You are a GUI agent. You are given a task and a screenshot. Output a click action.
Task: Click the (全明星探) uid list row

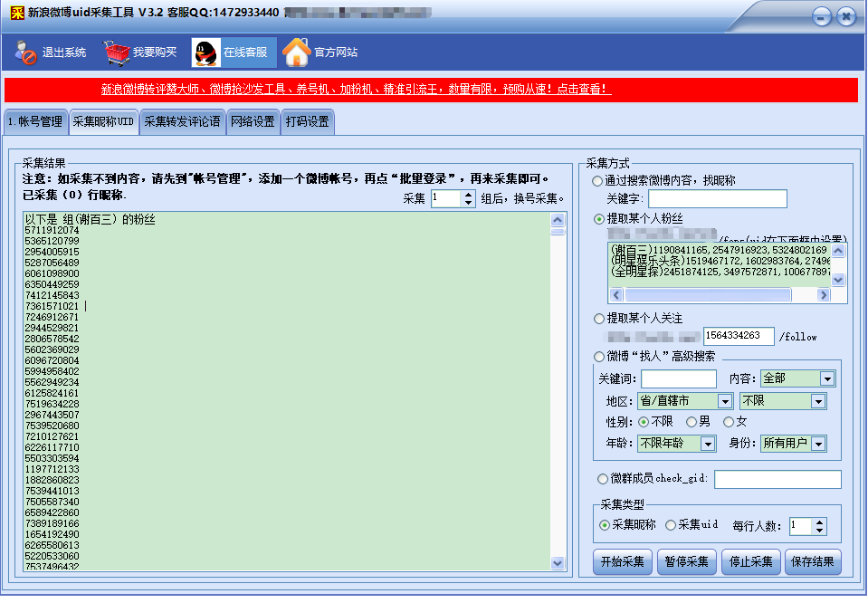[x=719, y=272]
